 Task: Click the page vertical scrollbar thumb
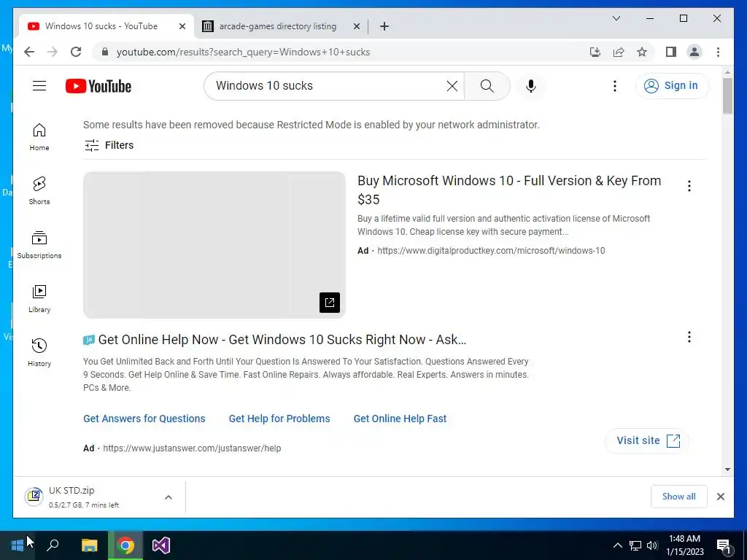pyautogui.click(x=727, y=96)
